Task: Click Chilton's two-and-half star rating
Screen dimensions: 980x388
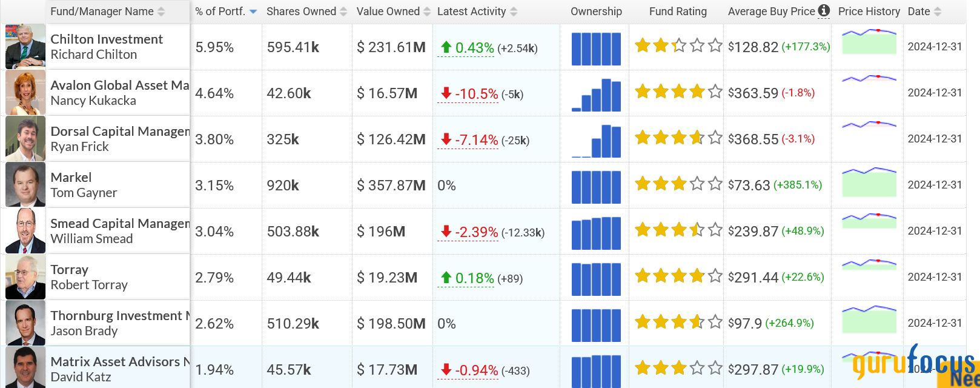Action: (678, 45)
